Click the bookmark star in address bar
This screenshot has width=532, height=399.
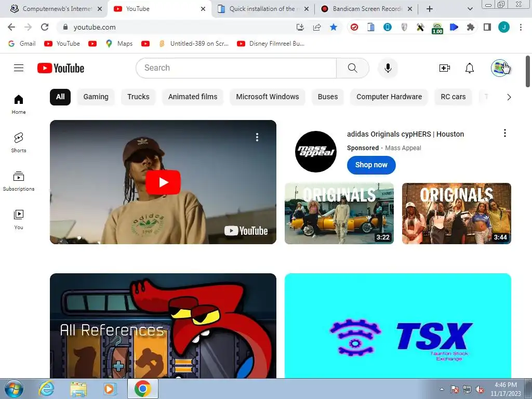334,27
